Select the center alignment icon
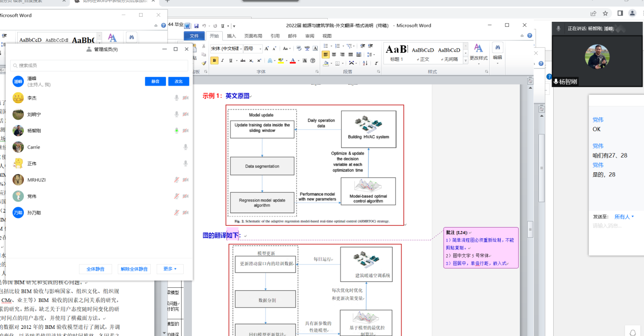This screenshot has height=336, width=644. pyautogui.click(x=334, y=54)
